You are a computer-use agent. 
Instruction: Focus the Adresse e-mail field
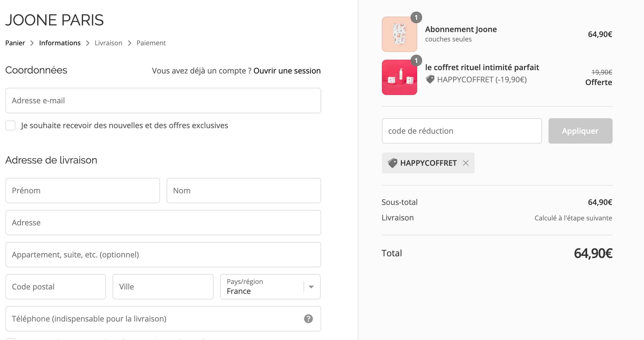[163, 101]
